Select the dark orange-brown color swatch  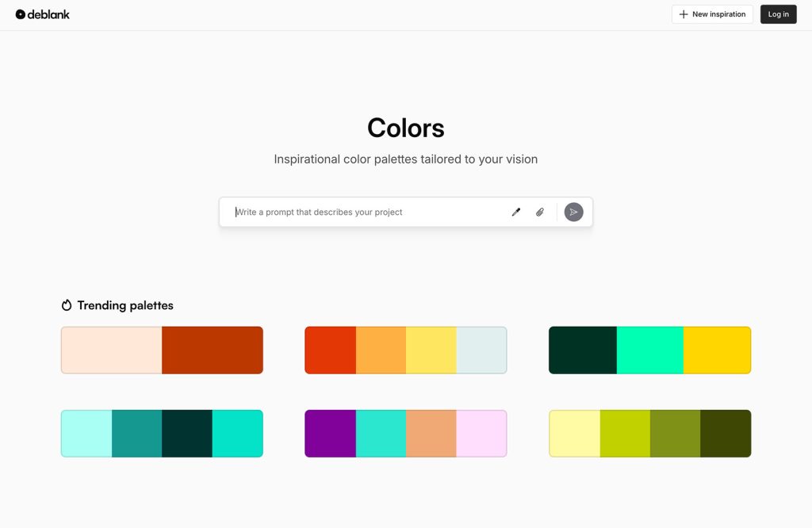click(213, 350)
